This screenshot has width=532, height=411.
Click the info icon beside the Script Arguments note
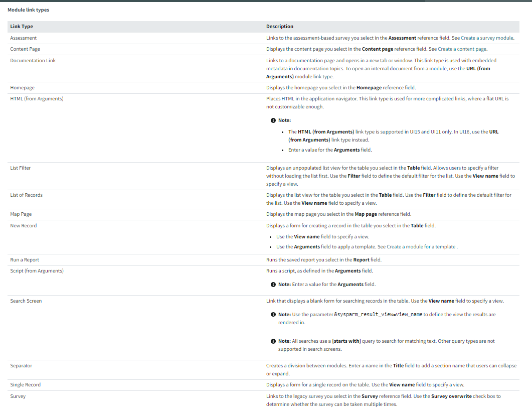[x=273, y=285]
